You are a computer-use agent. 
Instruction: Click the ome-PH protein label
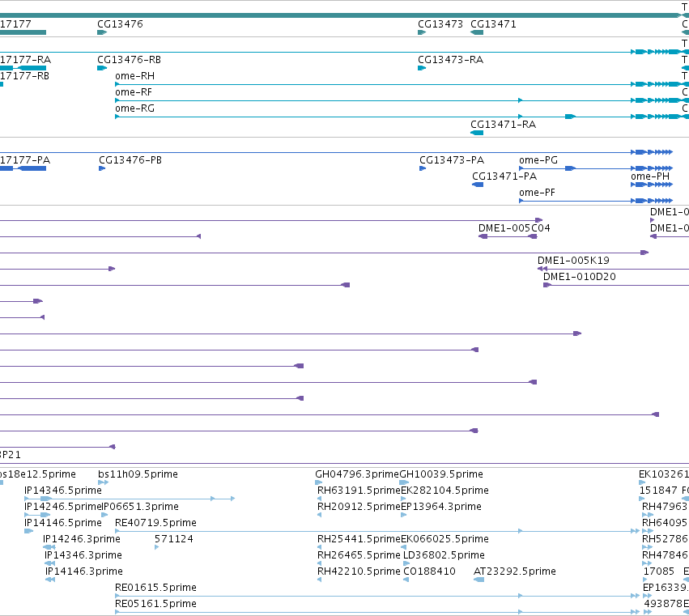point(650,176)
